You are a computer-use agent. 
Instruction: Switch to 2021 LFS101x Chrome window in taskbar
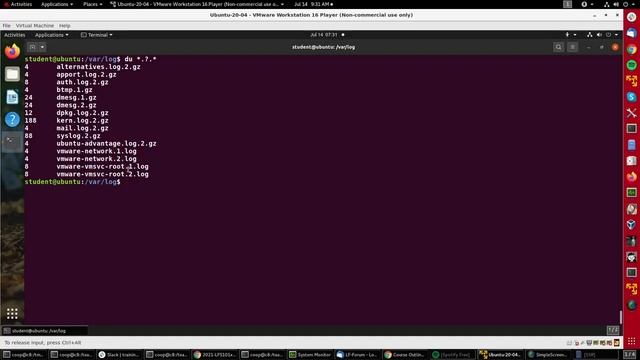coord(216,355)
